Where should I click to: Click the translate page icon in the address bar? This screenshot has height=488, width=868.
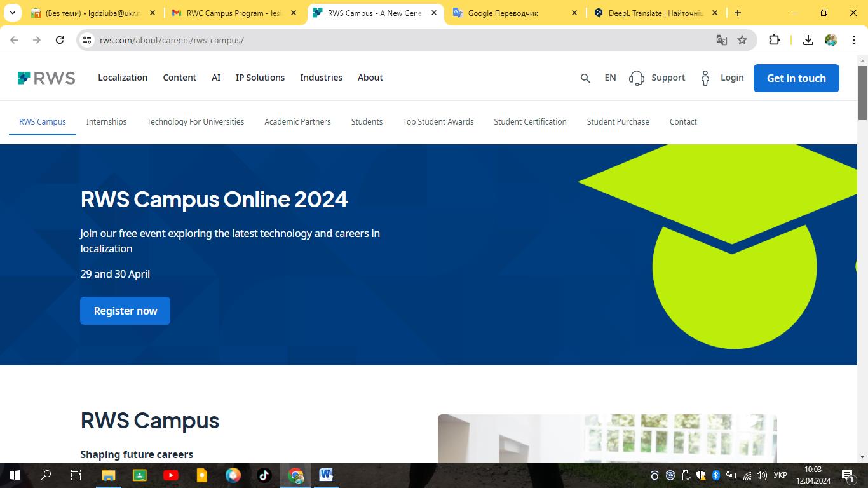click(722, 40)
